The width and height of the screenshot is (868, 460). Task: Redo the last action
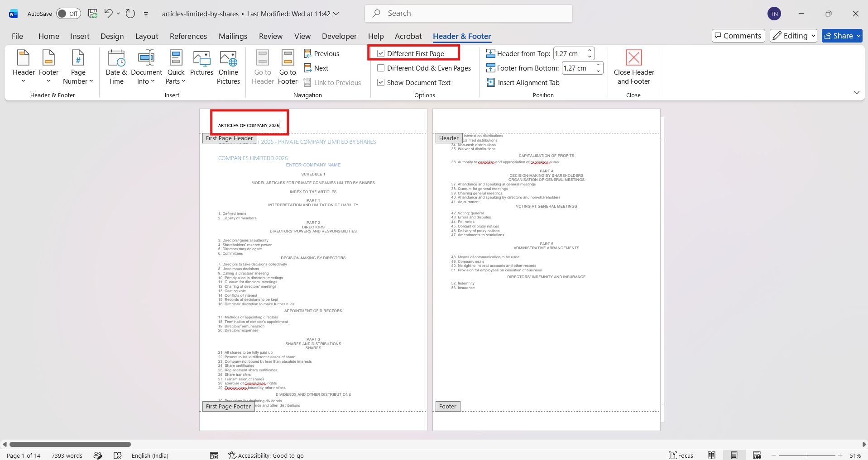pyautogui.click(x=130, y=14)
